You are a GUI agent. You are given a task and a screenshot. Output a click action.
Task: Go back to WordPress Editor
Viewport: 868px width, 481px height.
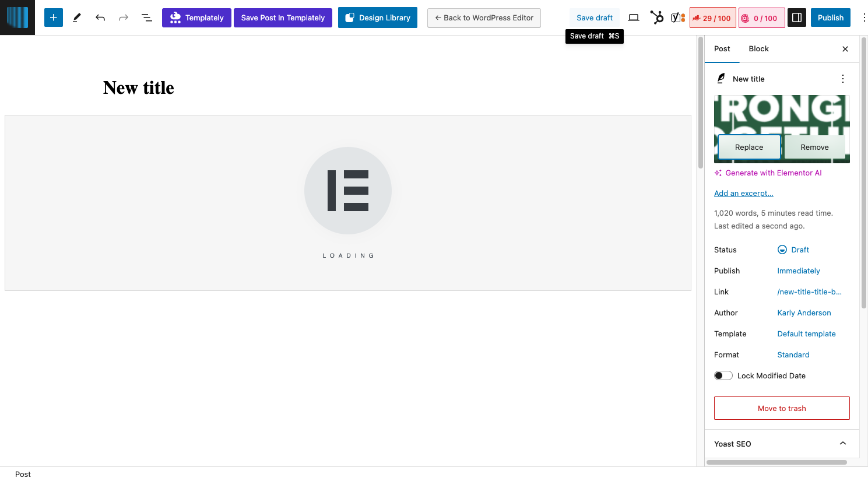point(484,17)
